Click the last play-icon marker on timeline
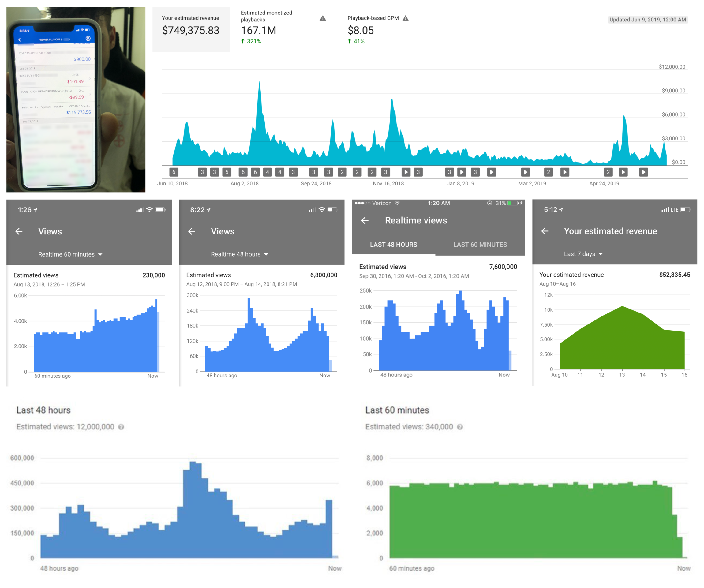704x588 pixels. tap(643, 172)
